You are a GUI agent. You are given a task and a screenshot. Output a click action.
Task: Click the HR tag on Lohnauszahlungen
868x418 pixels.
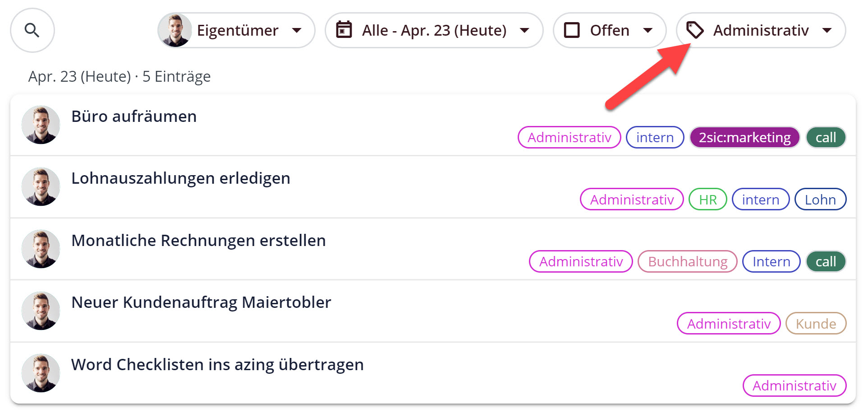point(707,199)
